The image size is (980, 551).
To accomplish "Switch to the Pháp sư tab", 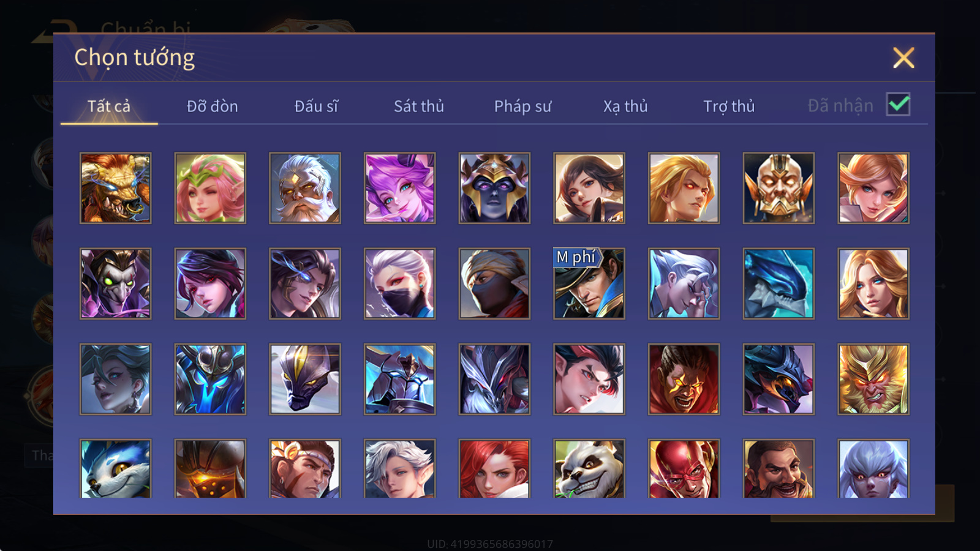I will pyautogui.click(x=523, y=107).
